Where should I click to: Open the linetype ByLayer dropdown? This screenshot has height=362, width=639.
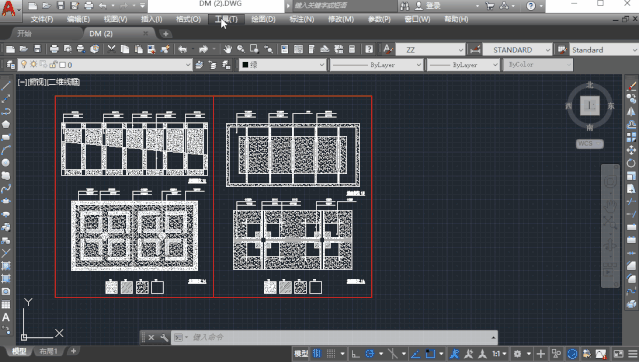376,64
